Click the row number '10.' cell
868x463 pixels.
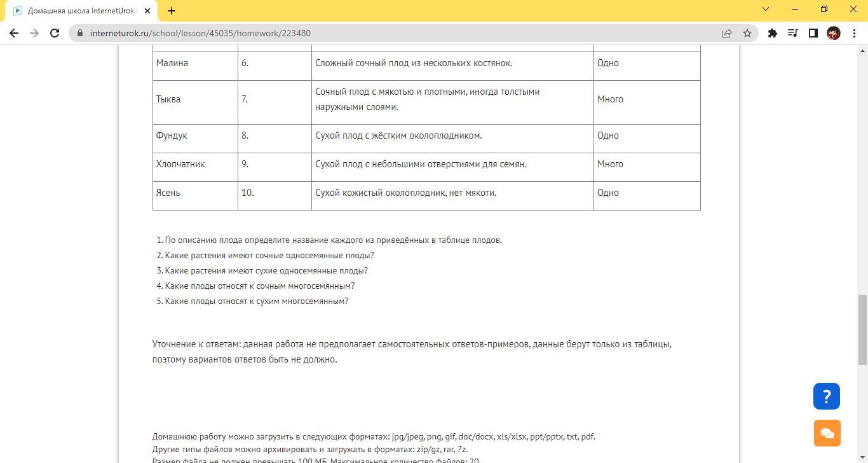(275, 196)
